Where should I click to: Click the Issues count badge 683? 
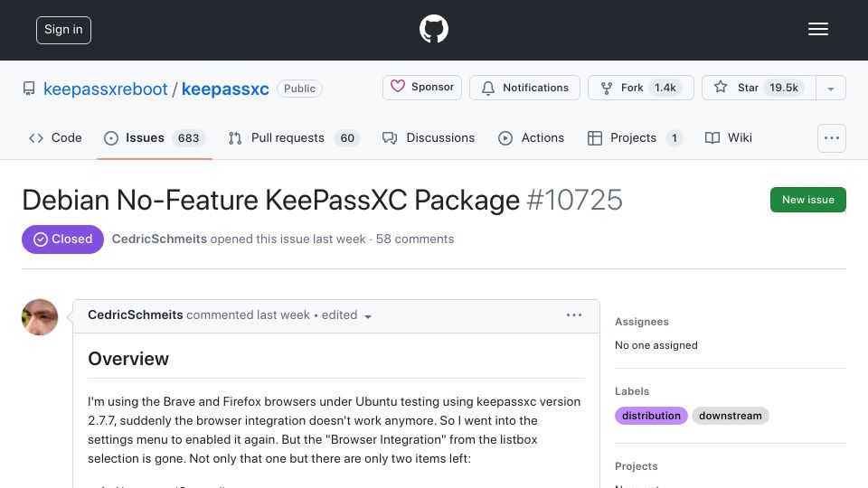188,137
